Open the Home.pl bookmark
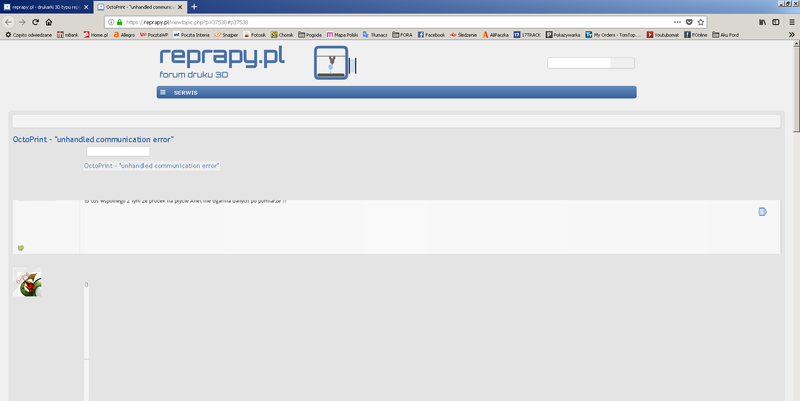 pos(96,35)
